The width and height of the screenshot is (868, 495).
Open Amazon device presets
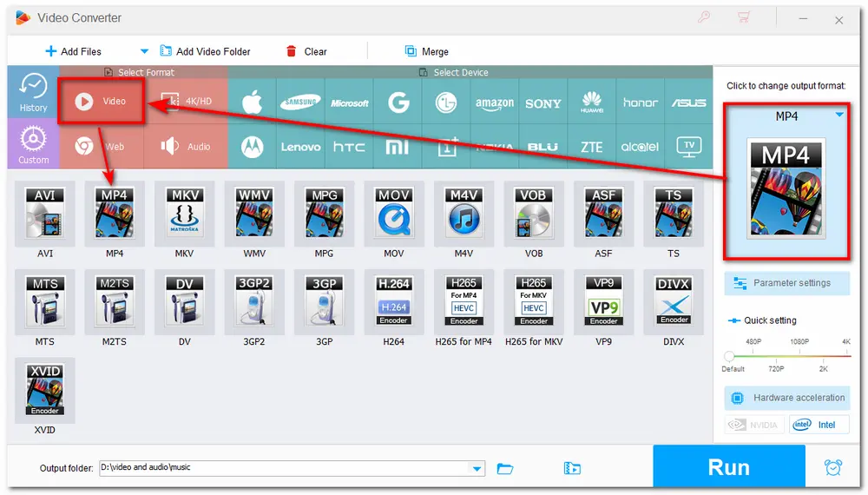tap(495, 102)
